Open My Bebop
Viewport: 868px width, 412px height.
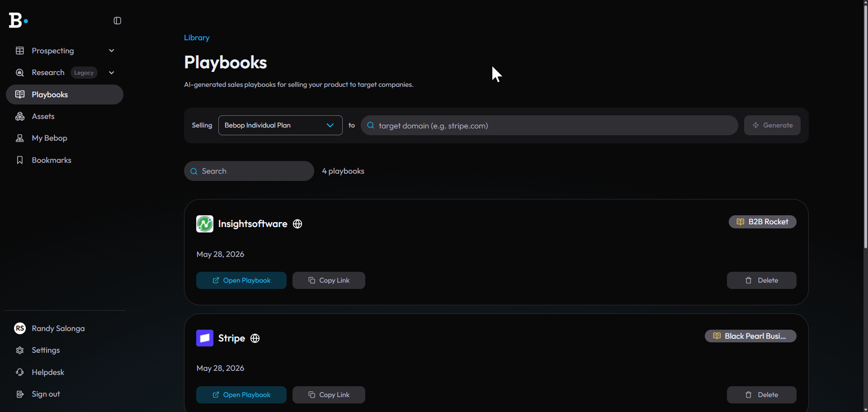click(65, 138)
